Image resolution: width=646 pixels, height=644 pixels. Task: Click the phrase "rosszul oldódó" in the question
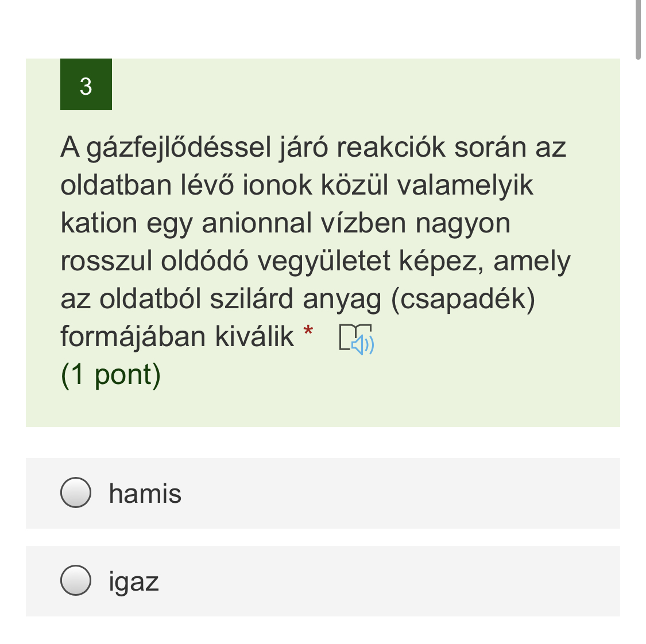pyautogui.click(x=154, y=261)
